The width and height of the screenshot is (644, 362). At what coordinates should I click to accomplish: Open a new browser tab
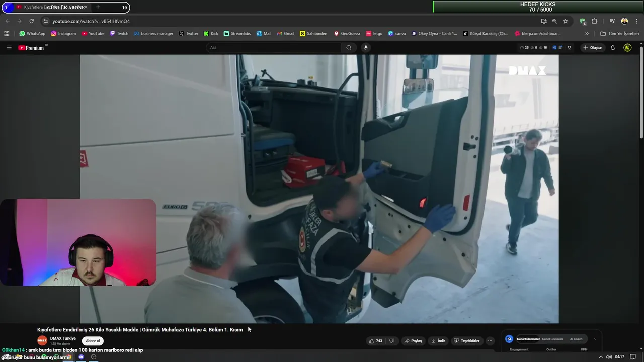pos(98,7)
